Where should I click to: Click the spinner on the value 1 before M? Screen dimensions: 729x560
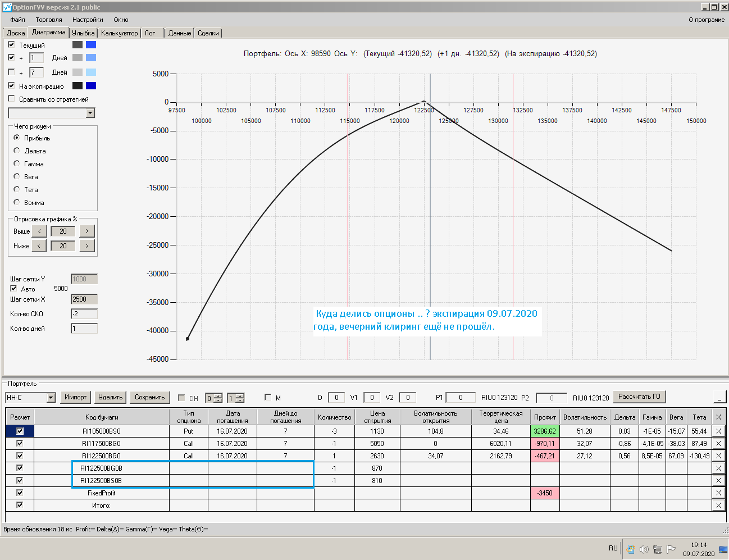coord(240,398)
